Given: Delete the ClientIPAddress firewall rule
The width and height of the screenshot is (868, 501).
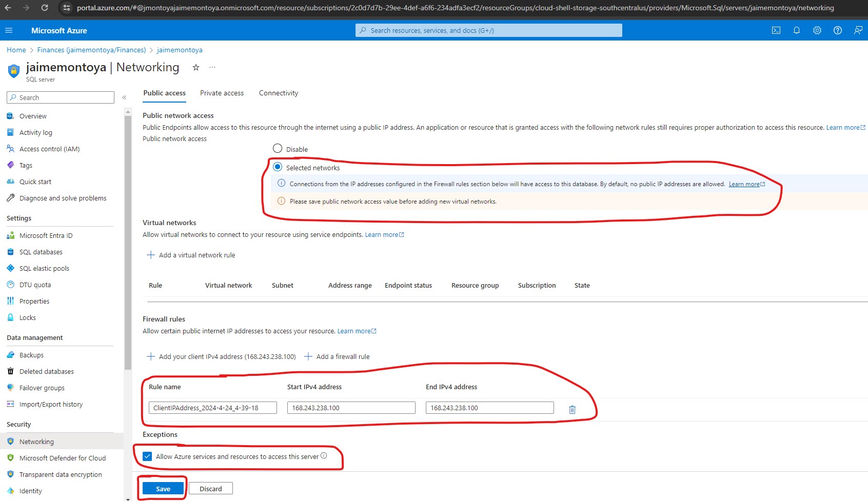Looking at the screenshot, I should click(572, 409).
